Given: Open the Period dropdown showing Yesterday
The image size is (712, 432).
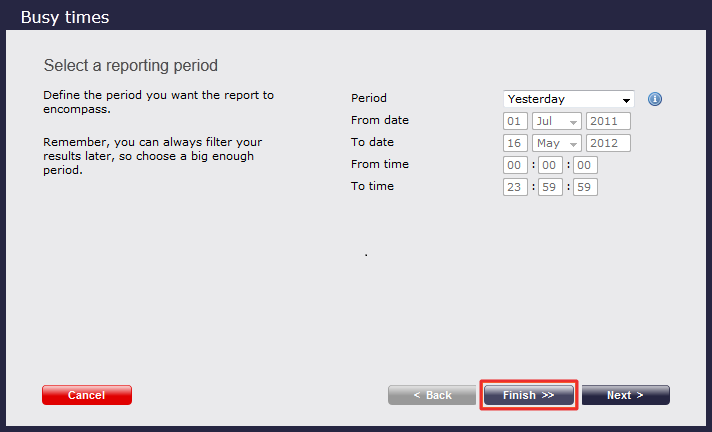Looking at the screenshot, I should pos(568,99).
